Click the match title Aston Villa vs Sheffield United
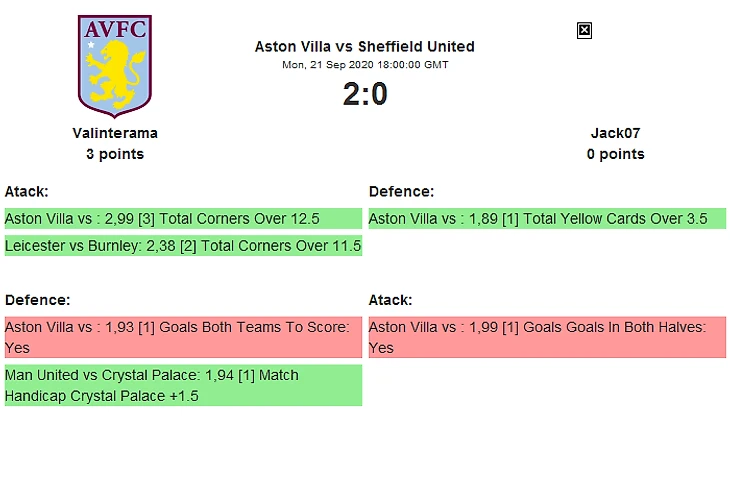Viewport: 730px width, 480px height. (365, 47)
